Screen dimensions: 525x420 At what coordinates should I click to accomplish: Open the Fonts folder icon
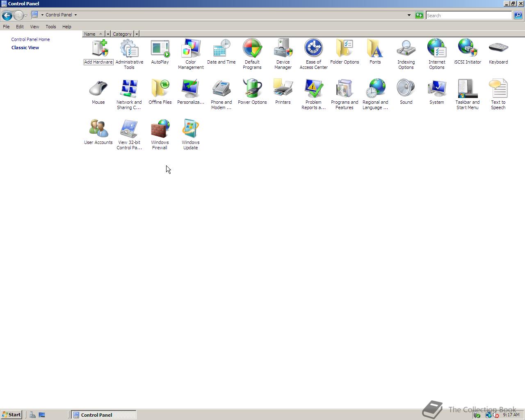coord(375,52)
